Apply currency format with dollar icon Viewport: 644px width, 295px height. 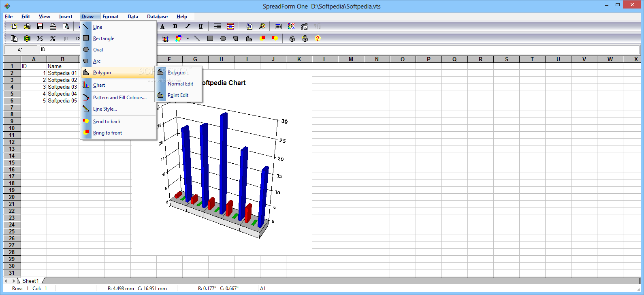click(27, 38)
